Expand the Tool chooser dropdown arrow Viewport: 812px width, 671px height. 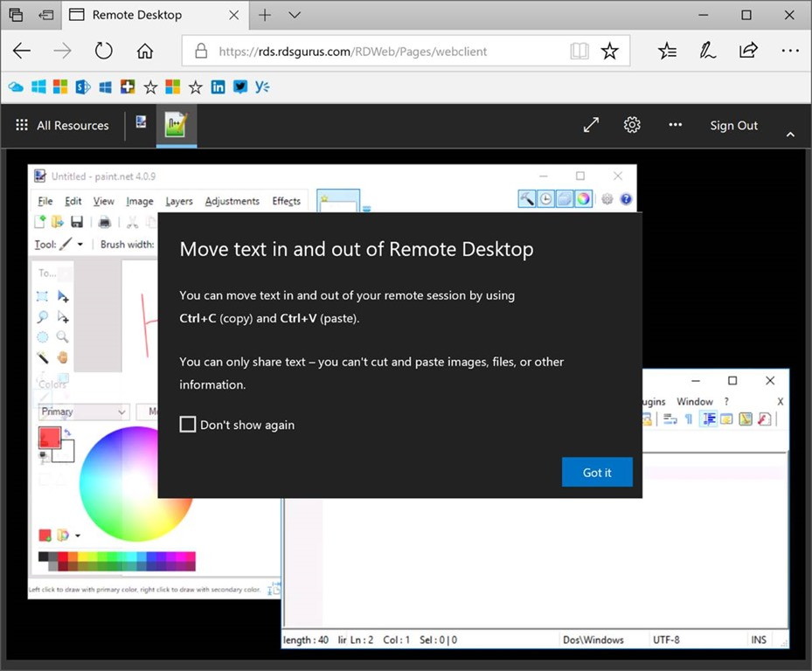(80, 245)
